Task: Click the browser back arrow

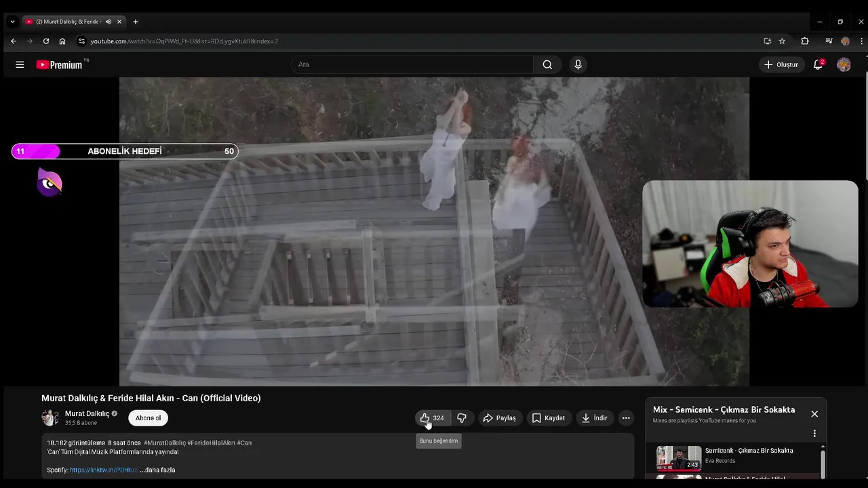Action: point(14,41)
